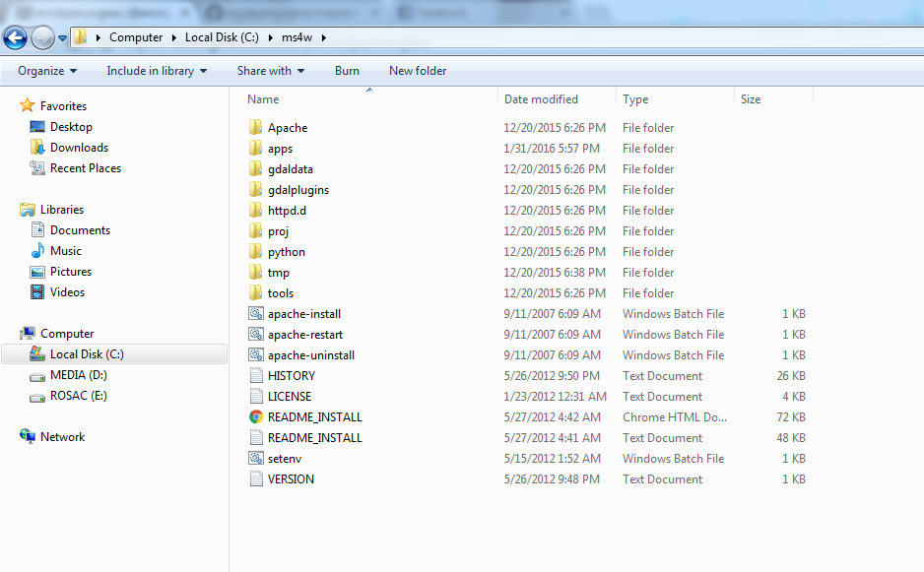The height and width of the screenshot is (572, 924).
Task: Click the Forward navigation arrow button
Action: coord(42,38)
